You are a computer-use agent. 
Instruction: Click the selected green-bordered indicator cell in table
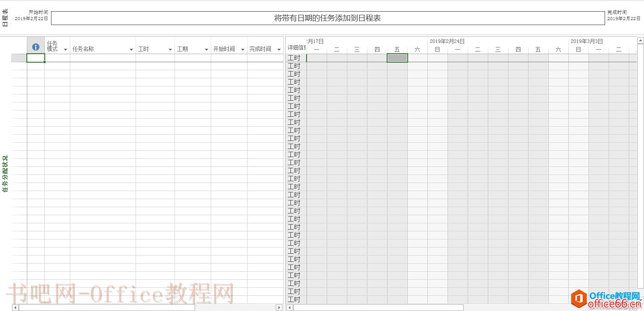(x=36, y=58)
